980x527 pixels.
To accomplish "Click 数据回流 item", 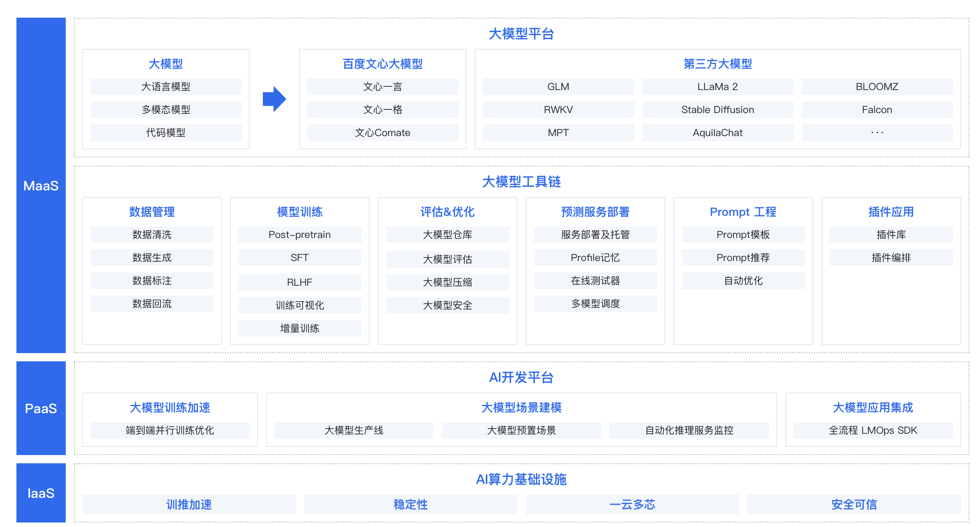I will click(x=152, y=304).
